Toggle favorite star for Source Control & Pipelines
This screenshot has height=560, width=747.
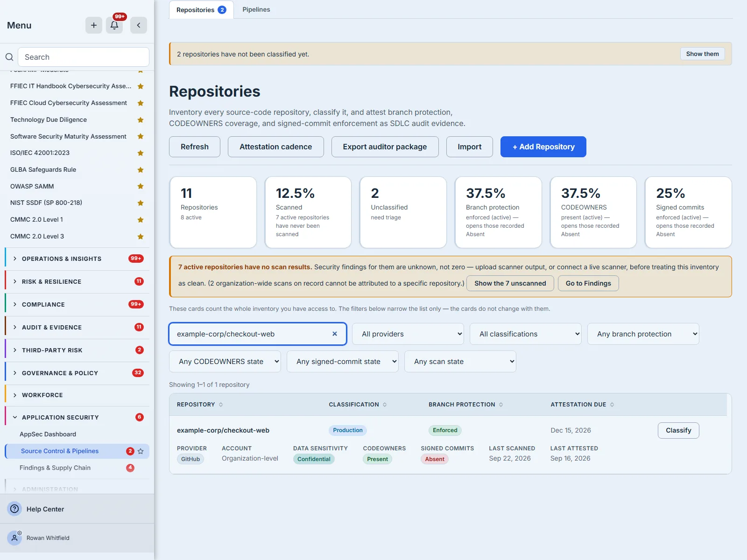click(x=141, y=451)
